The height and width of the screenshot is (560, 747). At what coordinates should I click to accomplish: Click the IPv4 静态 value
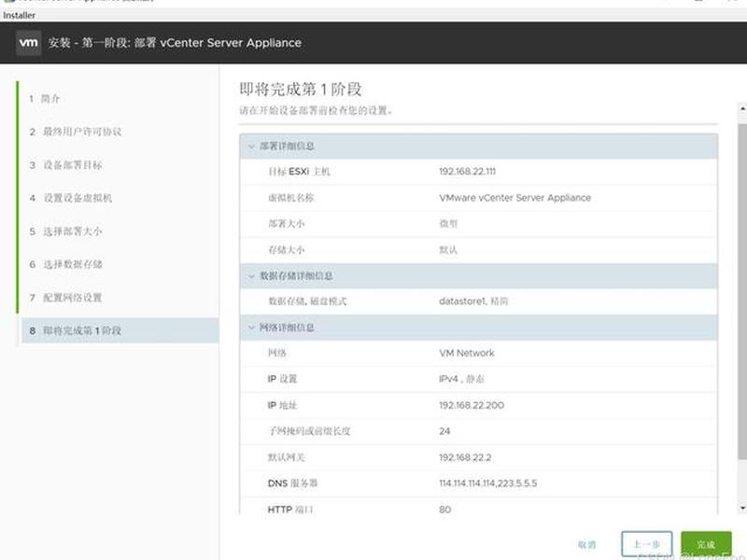click(461, 379)
